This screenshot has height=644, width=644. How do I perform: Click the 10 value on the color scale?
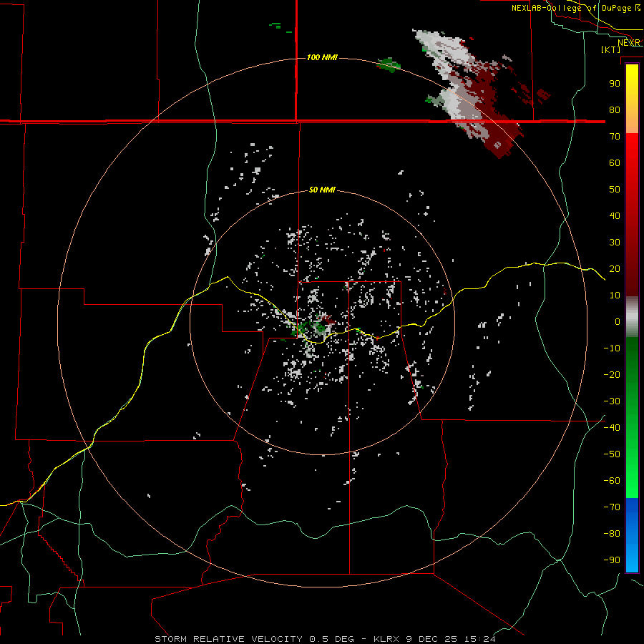tap(615, 296)
